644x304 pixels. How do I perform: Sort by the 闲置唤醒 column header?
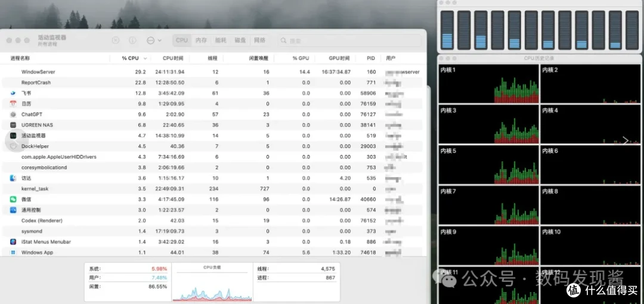(259, 58)
